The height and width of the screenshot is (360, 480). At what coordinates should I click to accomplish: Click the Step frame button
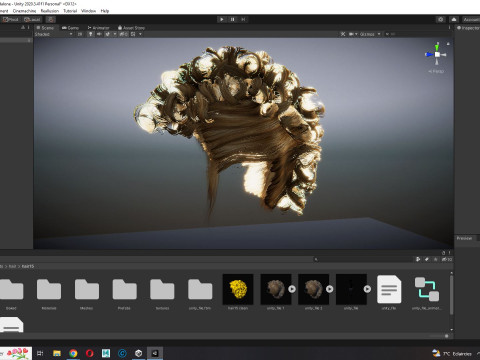click(x=243, y=19)
